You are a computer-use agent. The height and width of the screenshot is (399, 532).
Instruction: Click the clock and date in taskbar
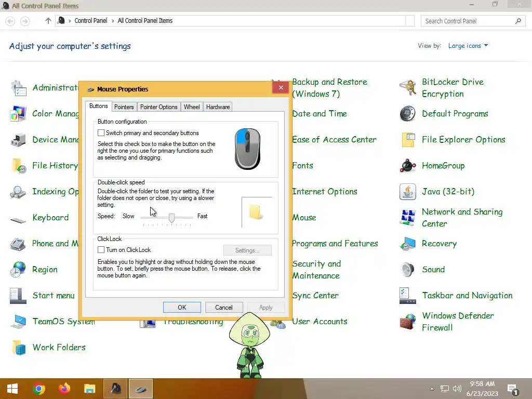click(x=482, y=389)
